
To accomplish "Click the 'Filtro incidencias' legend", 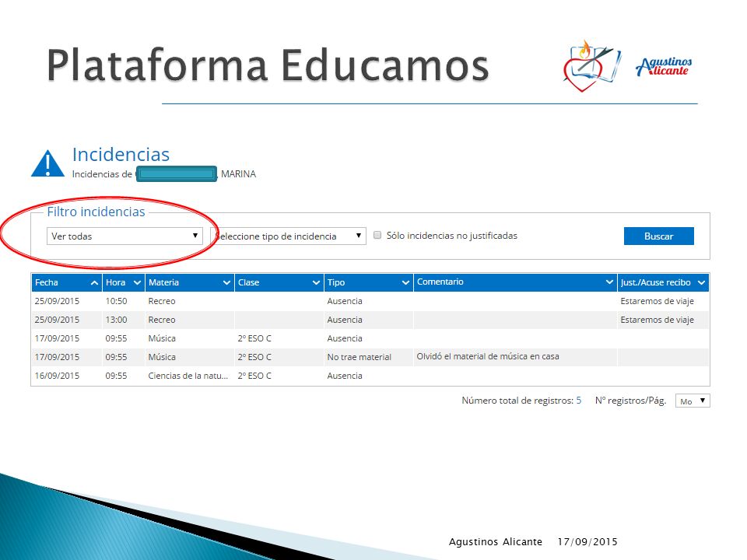I will click(x=96, y=212).
